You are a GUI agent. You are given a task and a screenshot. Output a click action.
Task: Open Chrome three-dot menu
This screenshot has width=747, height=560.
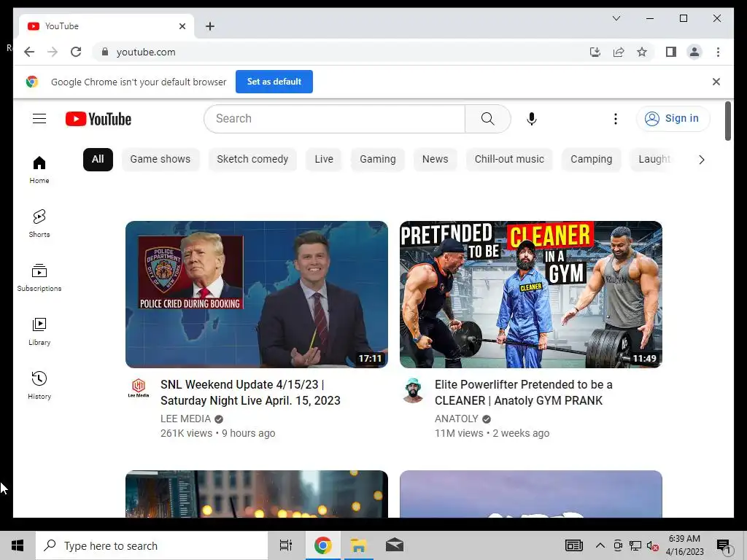[718, 52]
